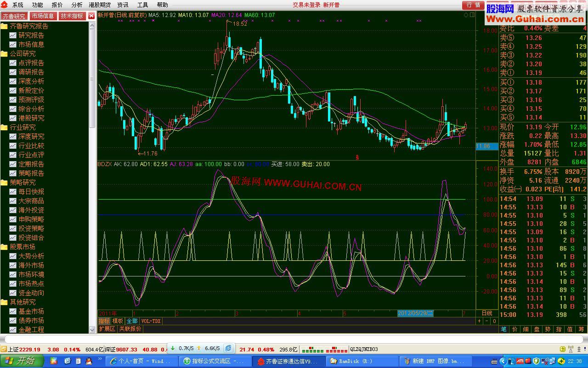Click the sidebar scrollbar down arrow

coord(92,330)
